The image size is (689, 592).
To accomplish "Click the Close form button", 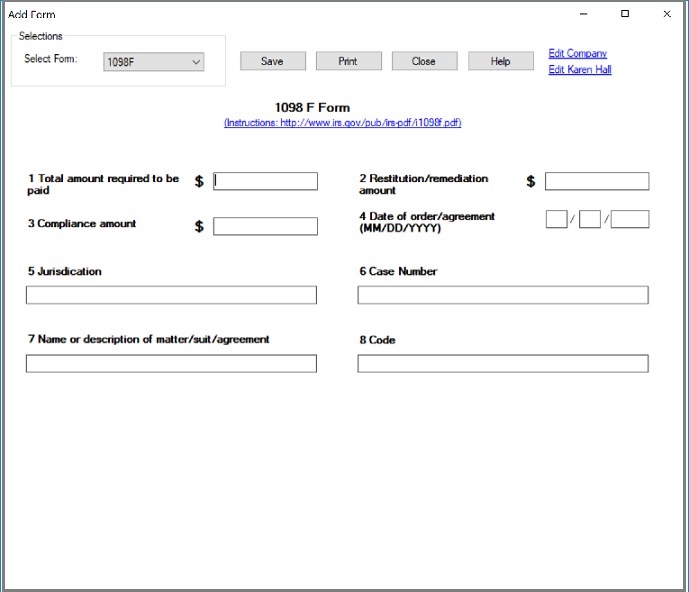I will coord(424,61).
